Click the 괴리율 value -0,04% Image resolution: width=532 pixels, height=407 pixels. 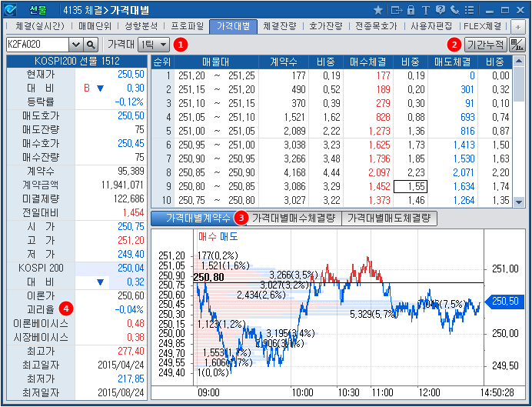(x=129, y=309)
